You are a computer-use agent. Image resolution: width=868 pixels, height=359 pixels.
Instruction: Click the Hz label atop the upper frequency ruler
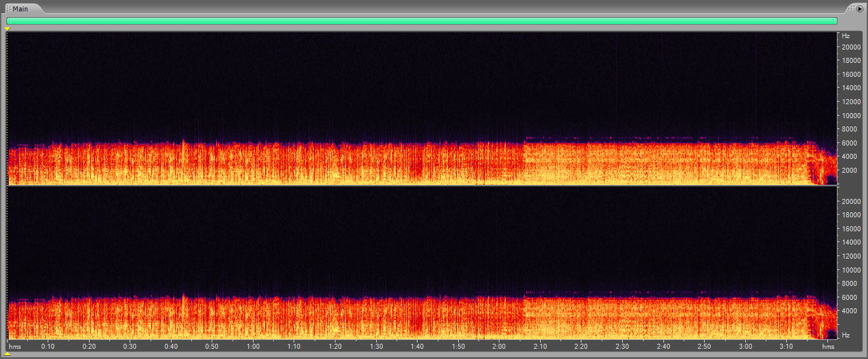(846, 36)
